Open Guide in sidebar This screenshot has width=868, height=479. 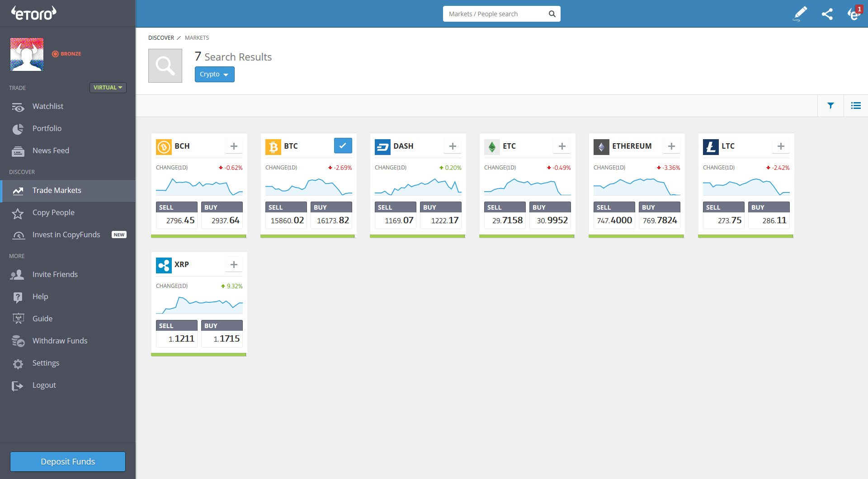point(68,319)
